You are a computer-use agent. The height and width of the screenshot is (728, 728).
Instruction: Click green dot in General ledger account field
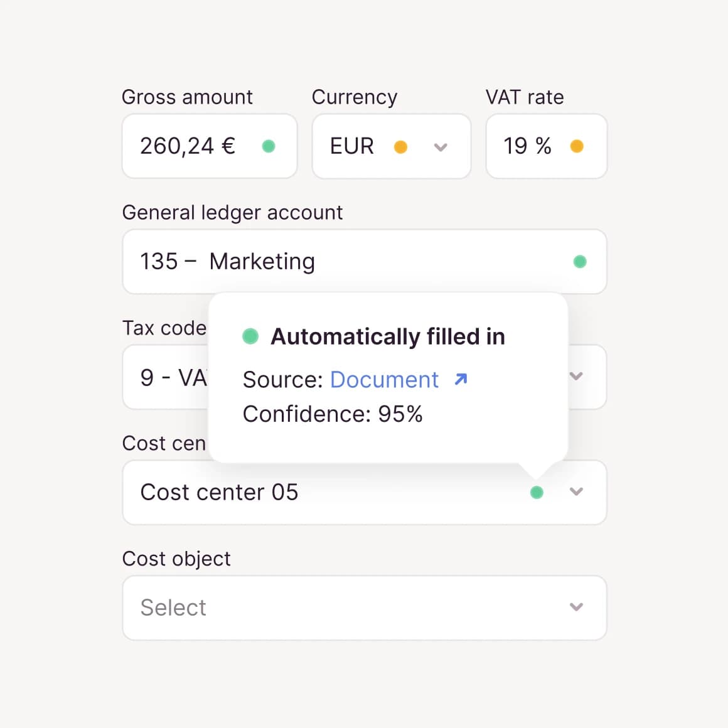tap(580, 262)
